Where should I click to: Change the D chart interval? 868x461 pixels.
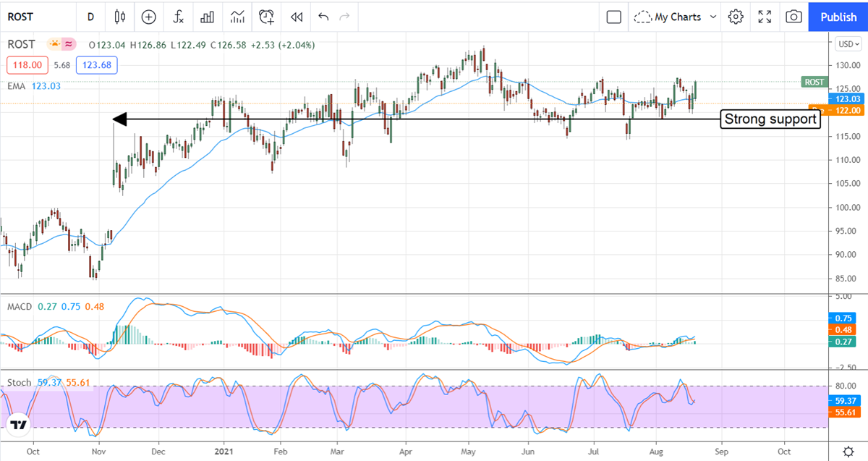[x=90, y=17]
